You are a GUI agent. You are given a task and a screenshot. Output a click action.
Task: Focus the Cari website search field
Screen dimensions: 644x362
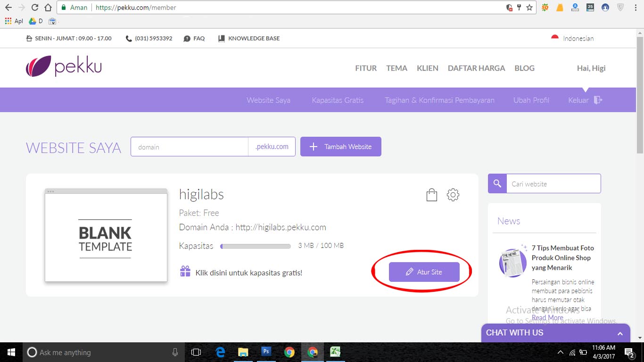[x=553, y=183]
